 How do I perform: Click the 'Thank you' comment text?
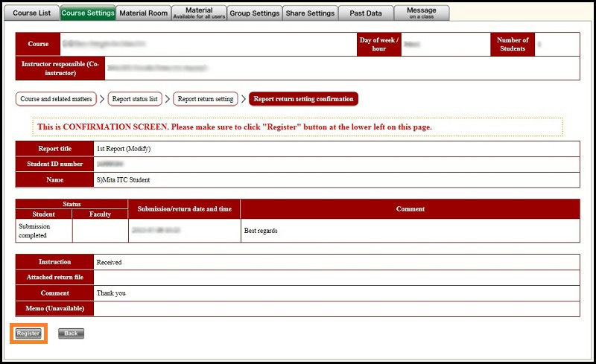(x=111, y=293)
